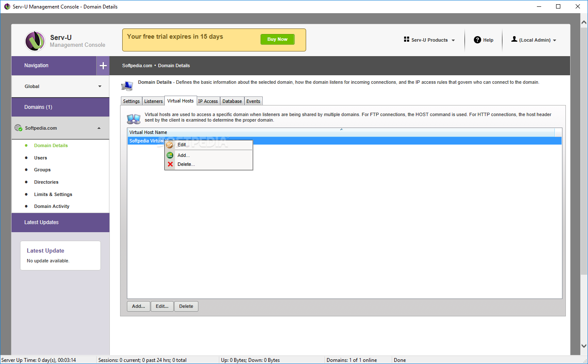Switch to the Settings tab

pos(131,101)
